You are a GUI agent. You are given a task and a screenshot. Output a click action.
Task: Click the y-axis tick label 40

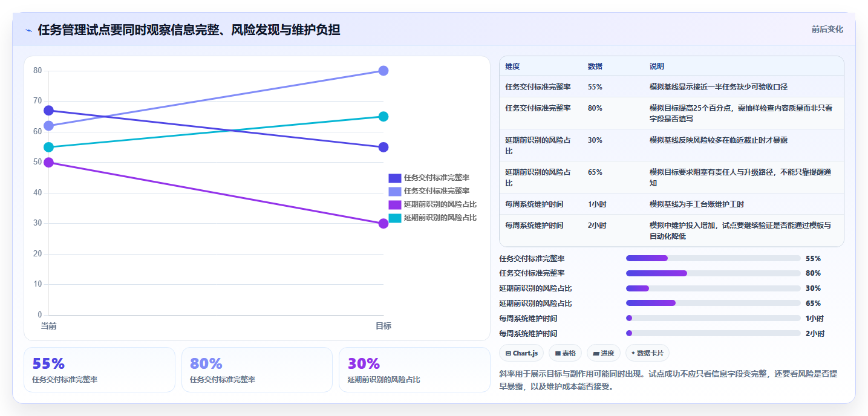point(38,193)
